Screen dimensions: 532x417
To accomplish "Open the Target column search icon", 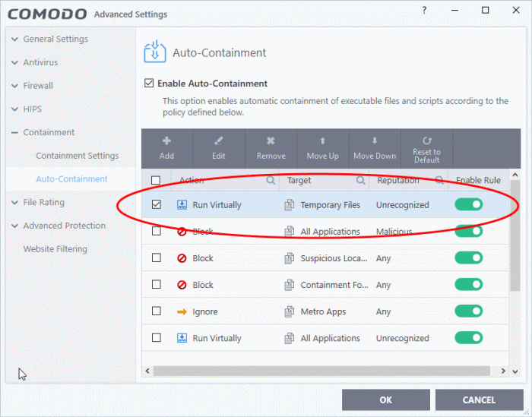I will 361,180.
